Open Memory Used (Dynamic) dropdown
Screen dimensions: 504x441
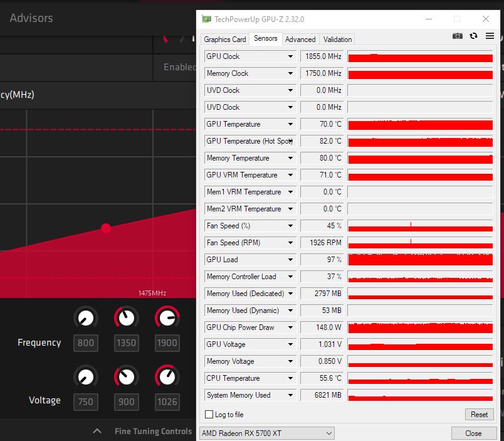(290, 311)
